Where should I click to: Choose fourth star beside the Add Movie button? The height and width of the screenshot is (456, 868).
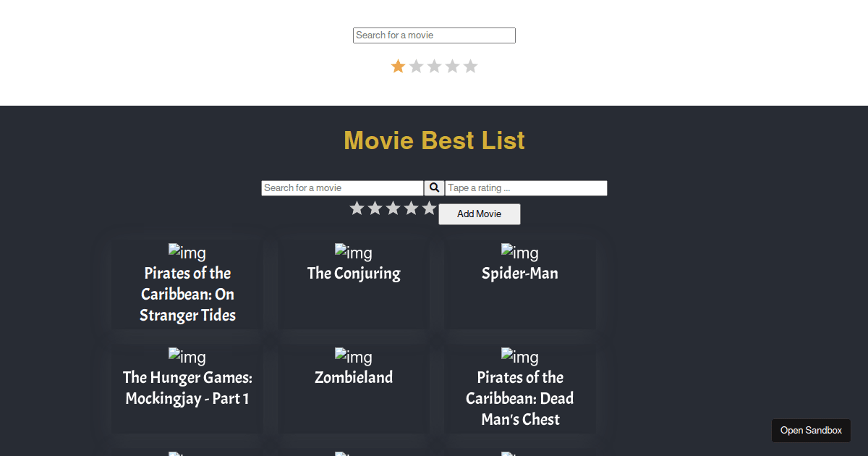click(x=411, y=208)
